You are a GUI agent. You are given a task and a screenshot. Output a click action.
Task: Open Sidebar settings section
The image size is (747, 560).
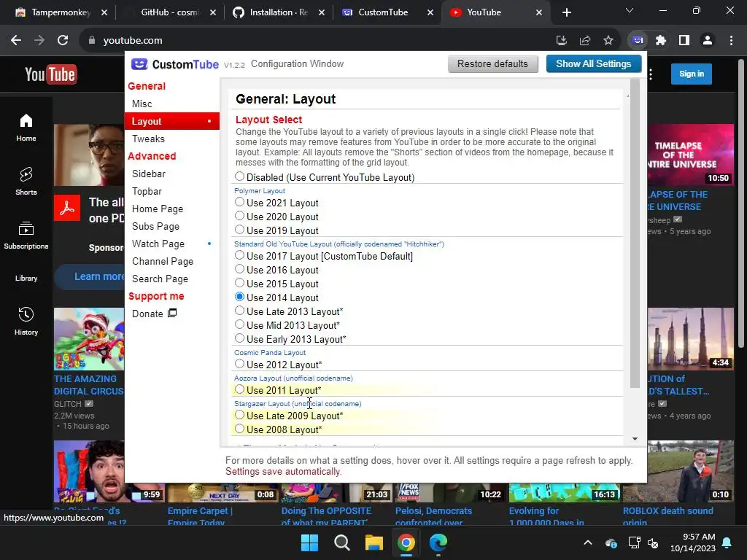click(x=171, y=174)
